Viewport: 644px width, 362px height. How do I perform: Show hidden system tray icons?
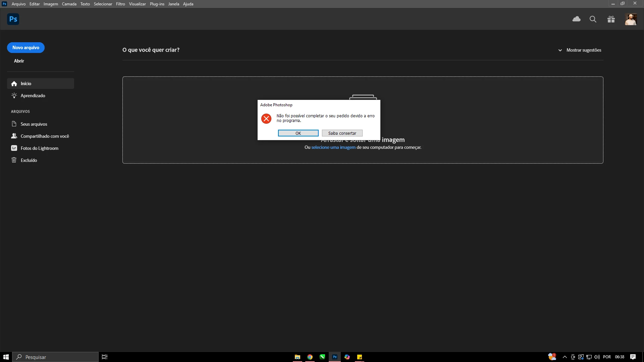pyautogui.click(x=565, y=357)
